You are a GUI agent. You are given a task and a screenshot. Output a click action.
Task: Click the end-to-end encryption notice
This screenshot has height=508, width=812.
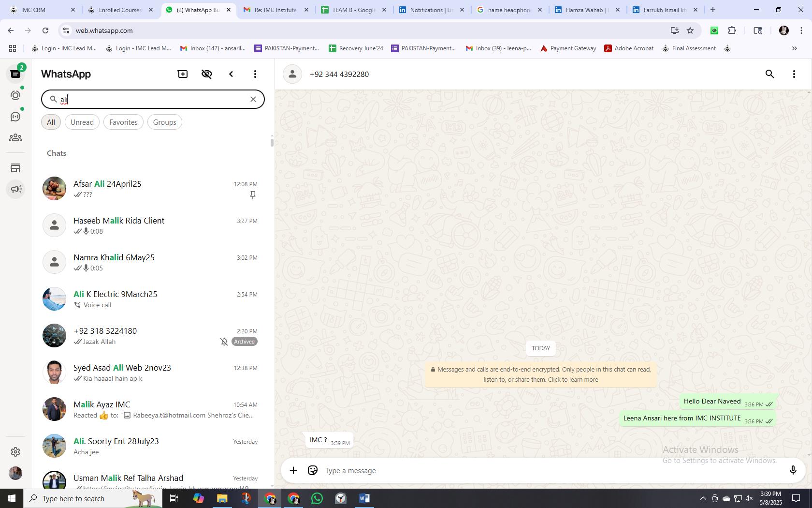click(541, 374)
